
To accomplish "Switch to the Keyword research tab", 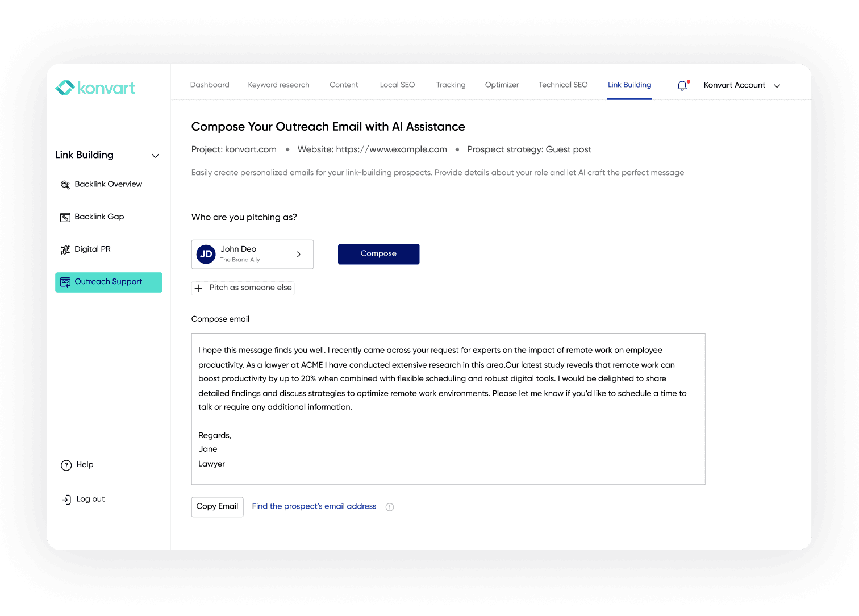I will [x=278, y=85].
